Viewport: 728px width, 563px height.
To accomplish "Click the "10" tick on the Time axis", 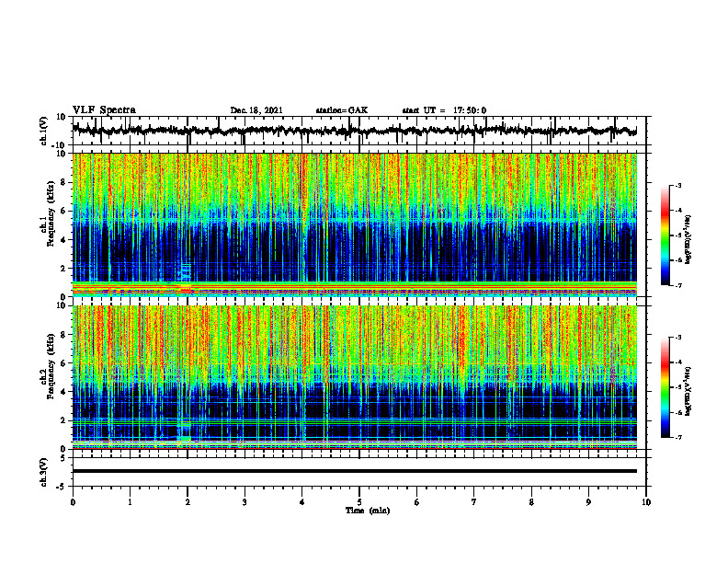I will point(646,502).
